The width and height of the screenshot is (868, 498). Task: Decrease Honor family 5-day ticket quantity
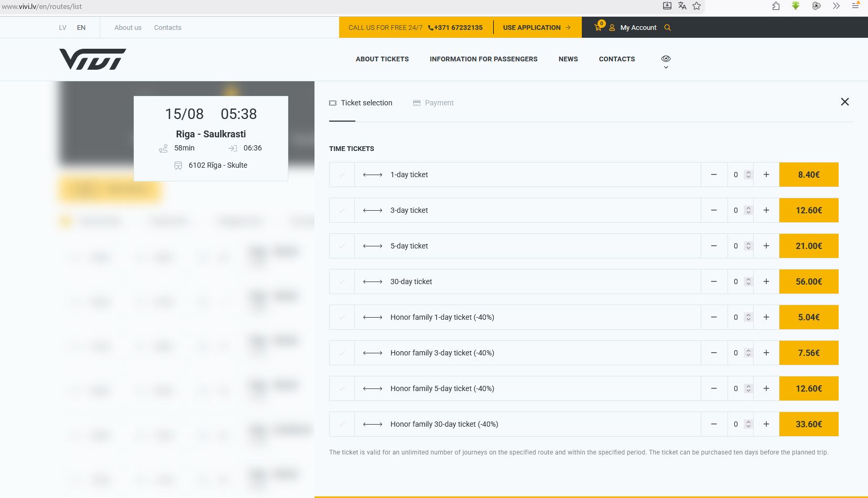(x=714, y=388)
